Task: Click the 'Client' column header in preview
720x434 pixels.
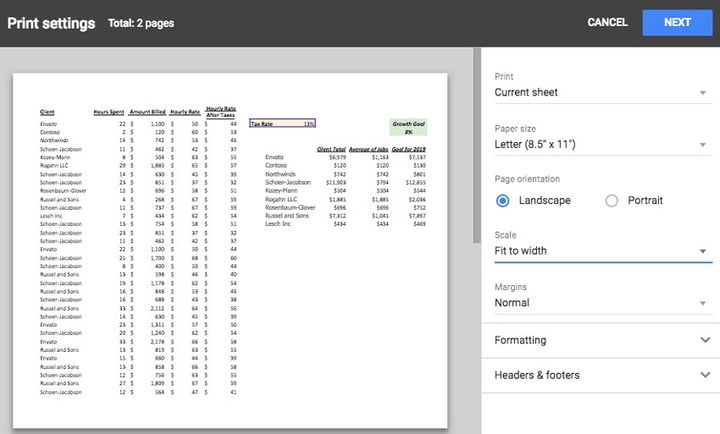Action: click(x=47, y=112)
